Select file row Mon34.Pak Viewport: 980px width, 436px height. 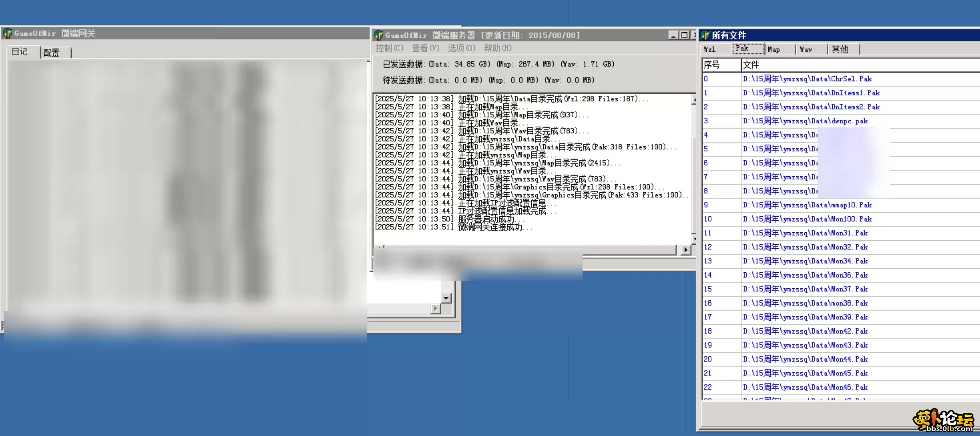tap(841, 261)
